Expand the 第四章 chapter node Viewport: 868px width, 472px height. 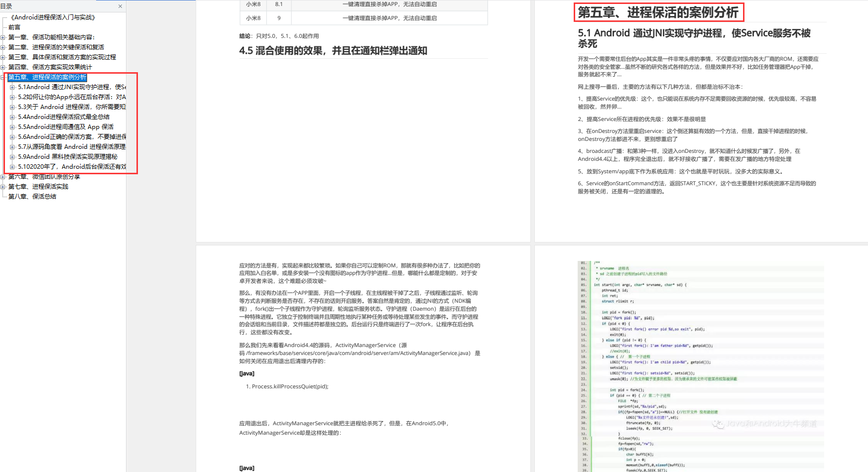[3, 67]
